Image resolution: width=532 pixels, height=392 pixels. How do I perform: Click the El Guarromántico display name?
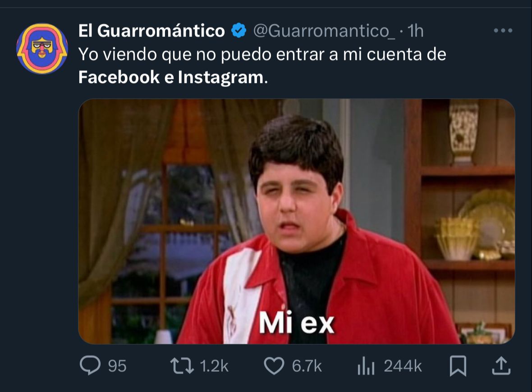point(151,31)
